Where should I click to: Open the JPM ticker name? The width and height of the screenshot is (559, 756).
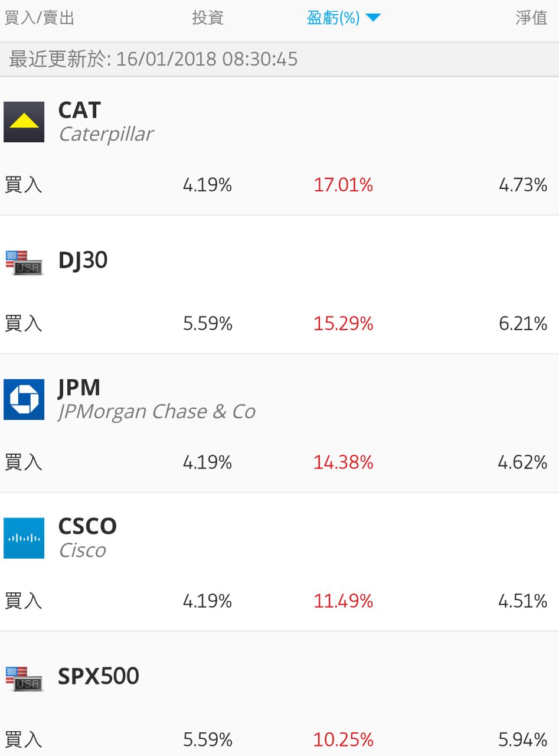(79, 388)
